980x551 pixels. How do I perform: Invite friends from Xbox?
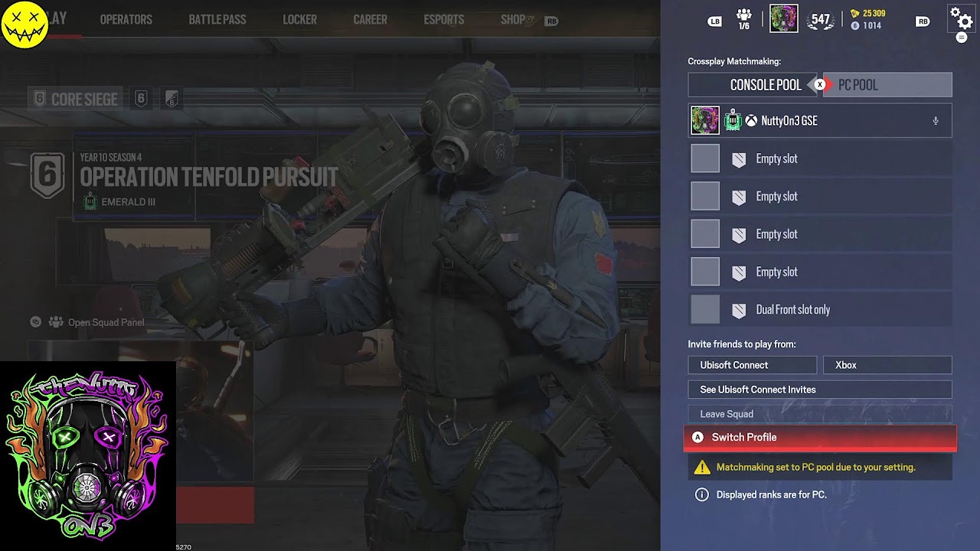pyautogui.click(x=887, y=365)
